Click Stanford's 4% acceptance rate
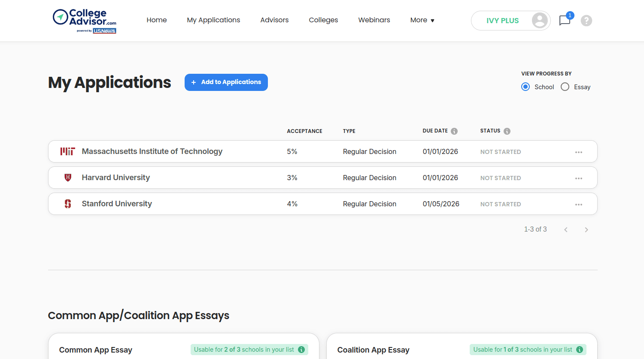 (292, 204)
